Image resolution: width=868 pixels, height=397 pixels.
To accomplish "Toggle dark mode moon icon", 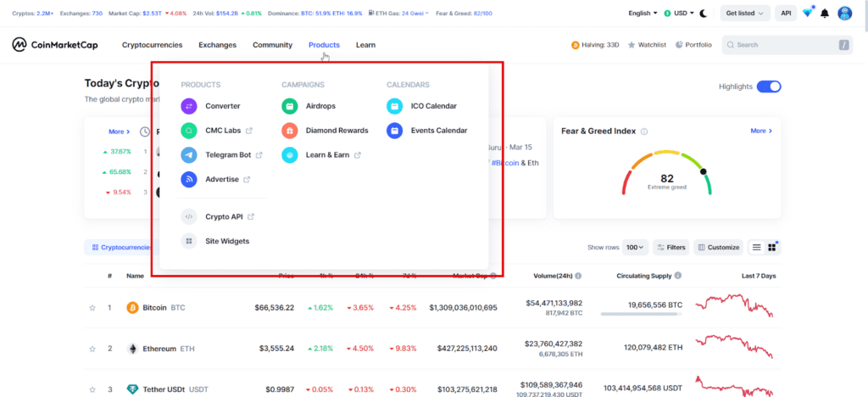I will point(704,14).
